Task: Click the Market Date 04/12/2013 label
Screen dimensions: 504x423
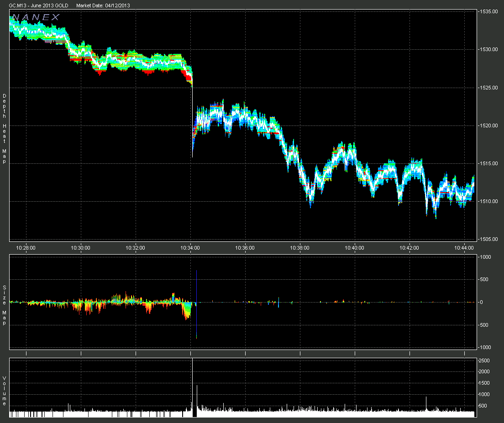Action: click(103, 5)
